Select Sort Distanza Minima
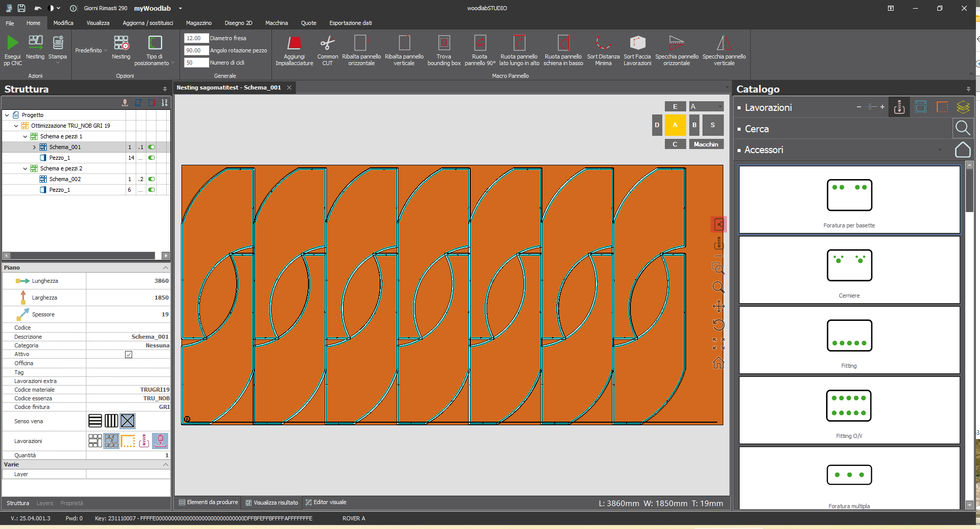Screen dimensions: 980x529 coord(602,49)
